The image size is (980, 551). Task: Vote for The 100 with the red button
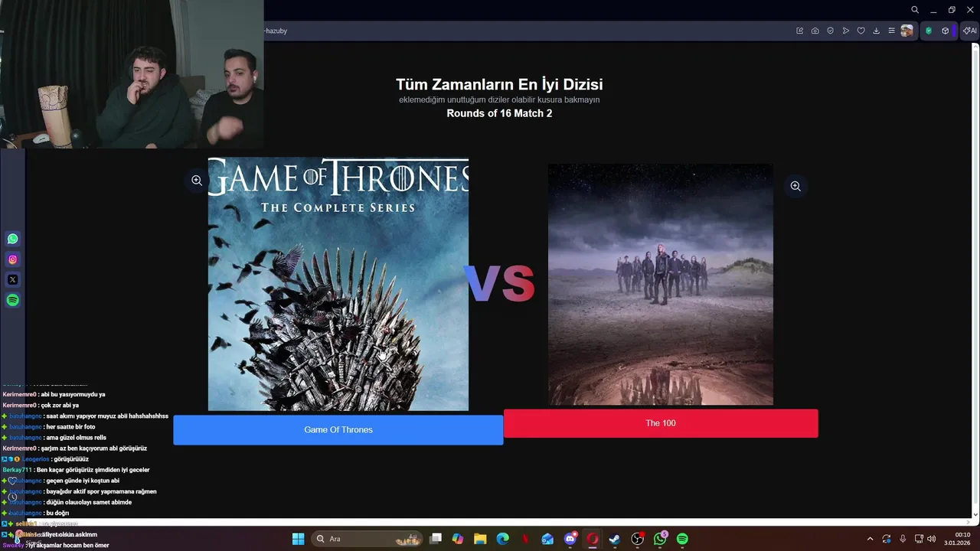(x=661, y=423)
